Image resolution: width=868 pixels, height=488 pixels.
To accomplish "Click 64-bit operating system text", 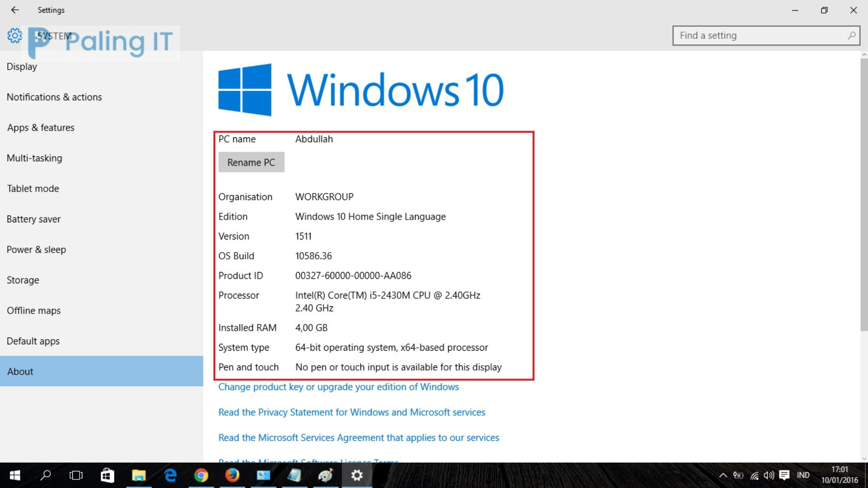I will point(392,347).
